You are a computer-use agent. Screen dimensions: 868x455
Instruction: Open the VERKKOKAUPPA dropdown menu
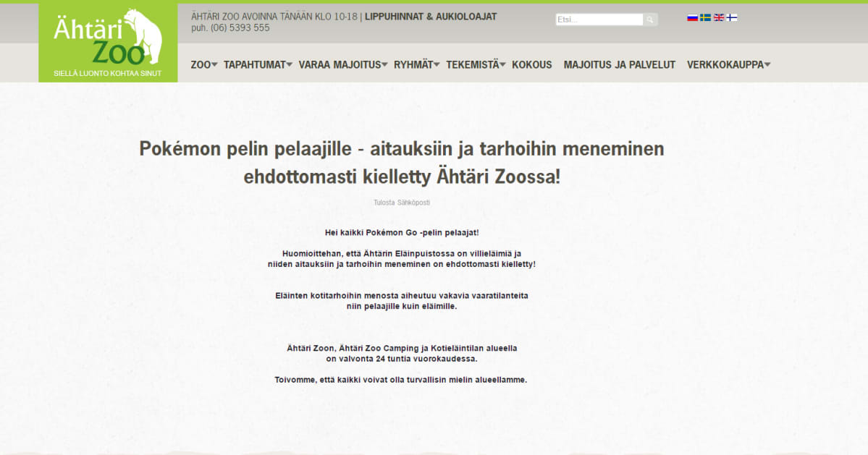point(728,64)
